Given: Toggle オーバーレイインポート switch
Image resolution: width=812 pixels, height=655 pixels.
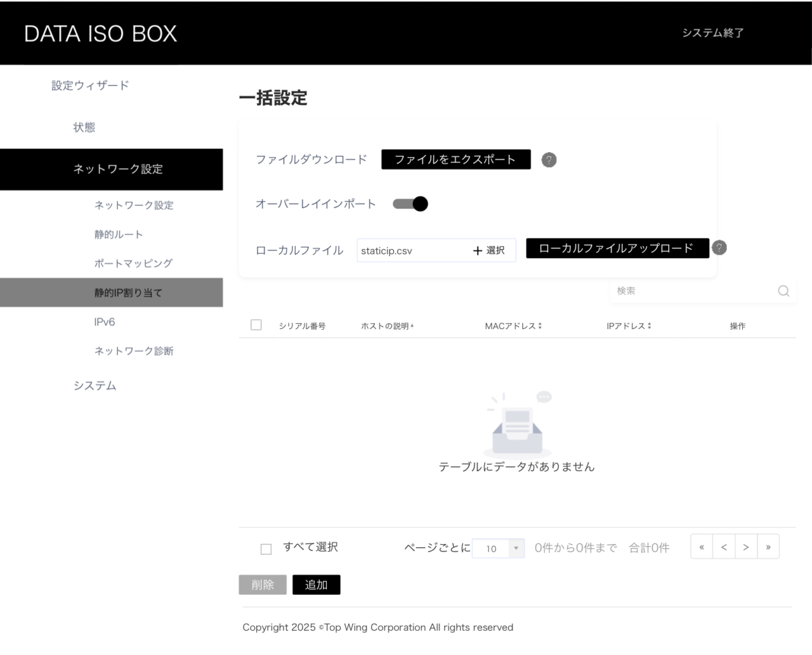Looking at the screenshot, I should coord(410,204).
